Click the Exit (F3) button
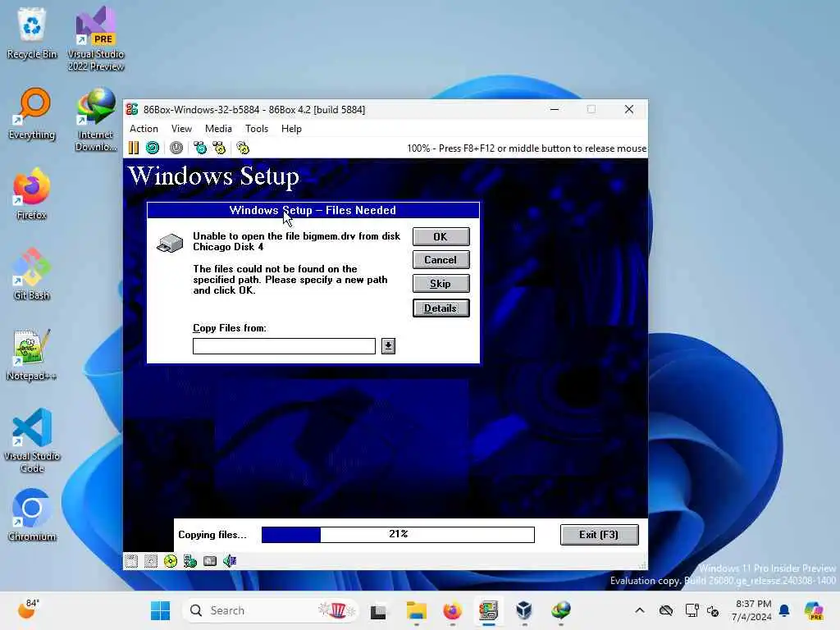 pyautogui.click(x=599, y=535)
